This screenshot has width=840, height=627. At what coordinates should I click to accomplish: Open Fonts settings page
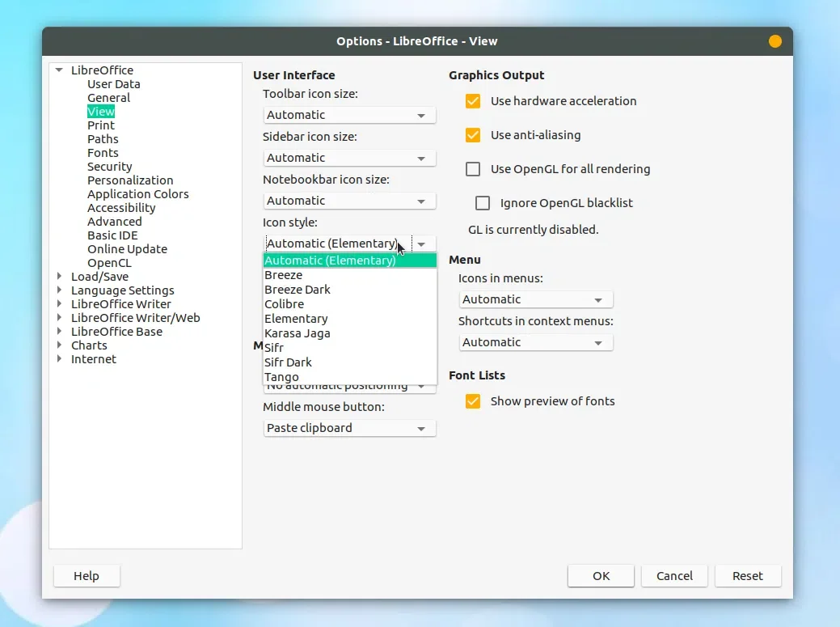coord(103,153)
